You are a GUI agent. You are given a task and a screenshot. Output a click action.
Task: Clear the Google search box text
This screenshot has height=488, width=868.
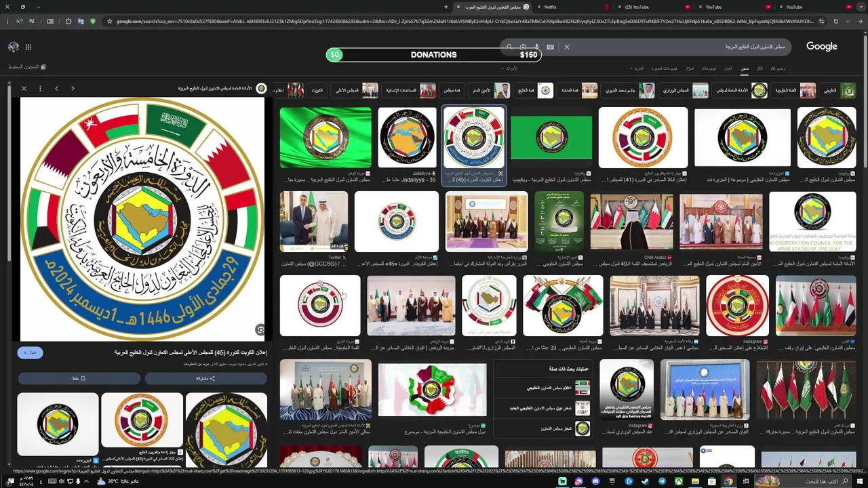567,47
